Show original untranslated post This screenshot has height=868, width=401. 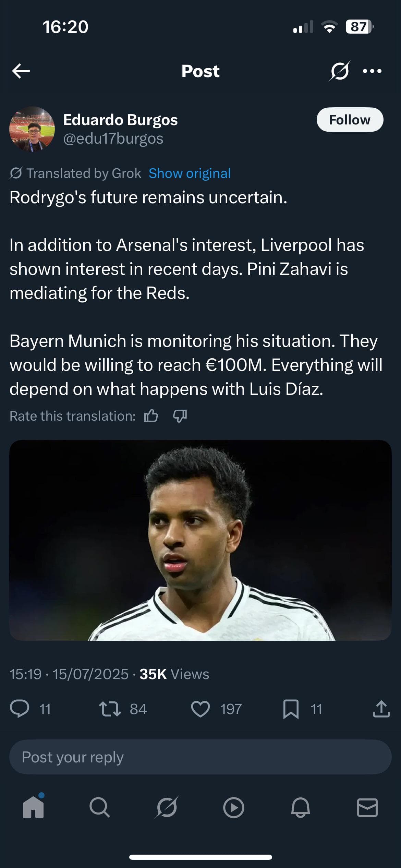190,173
